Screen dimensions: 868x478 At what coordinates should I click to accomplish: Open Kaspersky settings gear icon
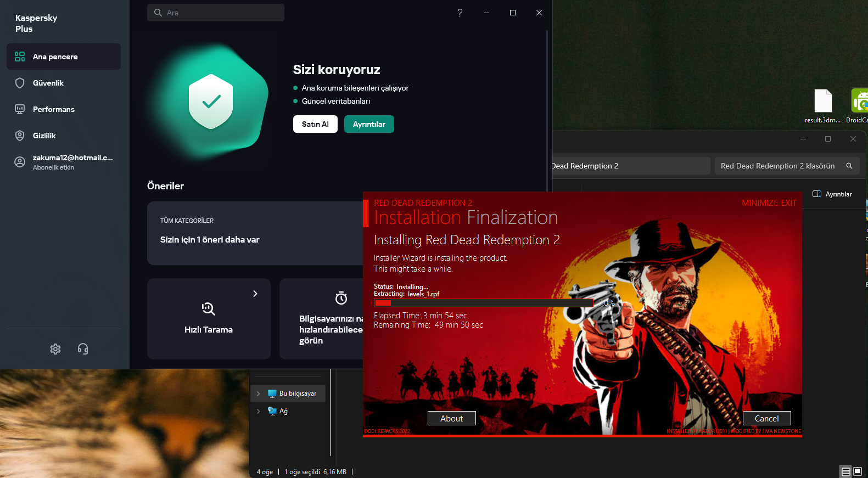click(55, 349)
